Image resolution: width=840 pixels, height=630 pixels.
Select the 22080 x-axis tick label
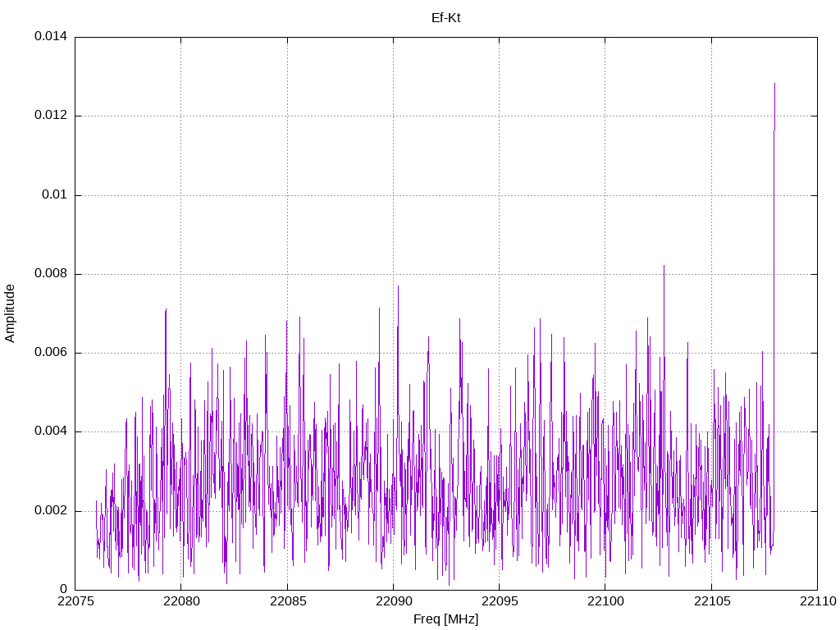pos(180,603)
